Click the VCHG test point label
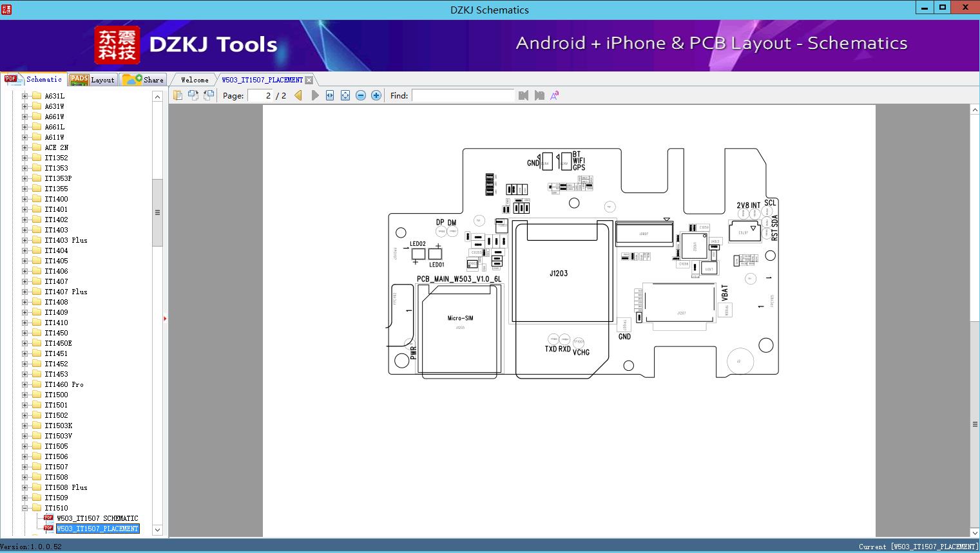This screenshot has width=980, height=553. pos(581,352)
